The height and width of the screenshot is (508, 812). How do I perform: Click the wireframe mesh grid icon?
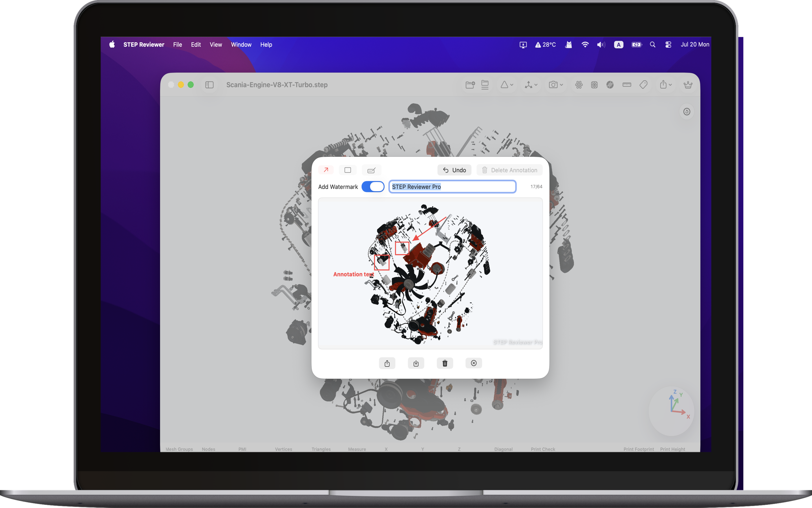[594, 85]
